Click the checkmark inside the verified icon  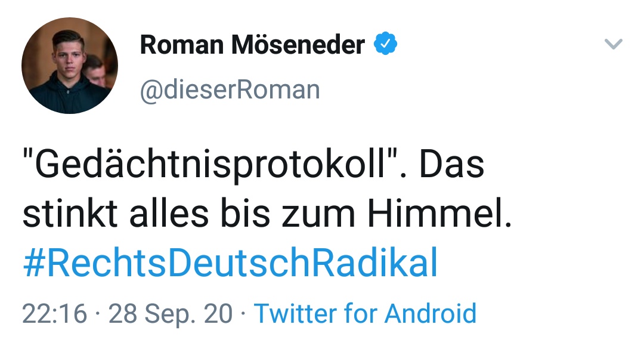point(385,44)
